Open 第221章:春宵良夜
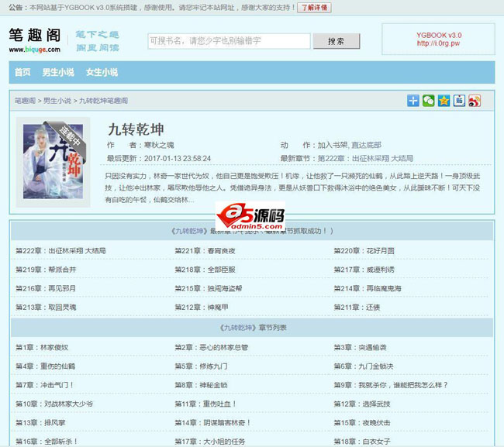504x447 pixels. coord(205,251)
